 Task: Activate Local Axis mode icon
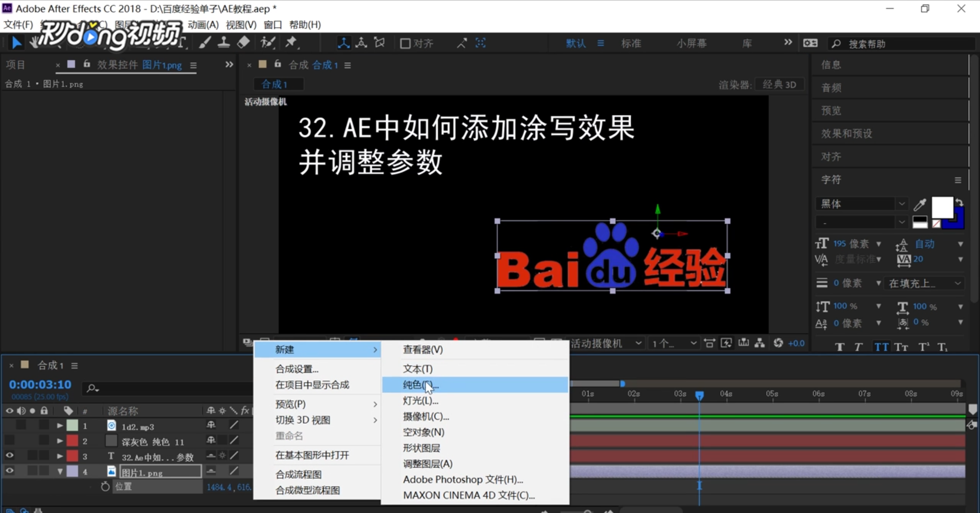click(x=344, y=43)
